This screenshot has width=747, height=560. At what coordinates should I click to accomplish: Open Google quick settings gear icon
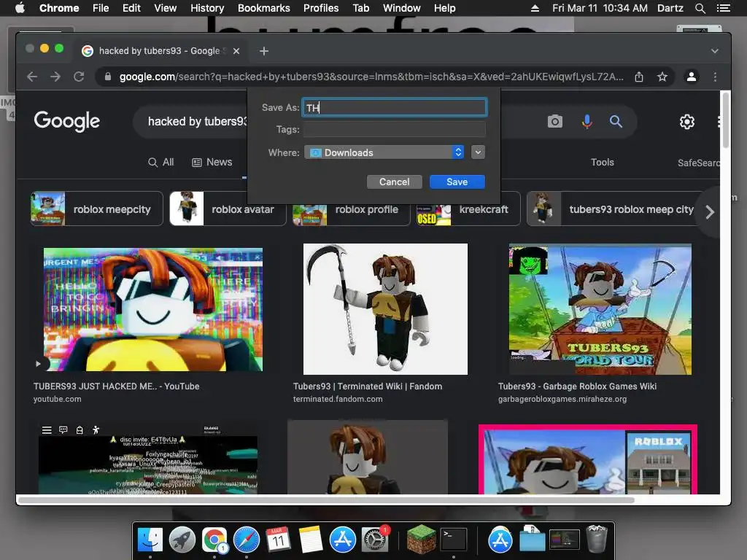tap(687, 122)
